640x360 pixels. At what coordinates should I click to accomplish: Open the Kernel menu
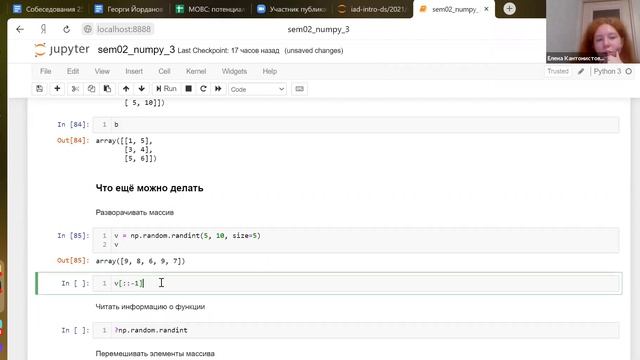(x=196, y=71)
